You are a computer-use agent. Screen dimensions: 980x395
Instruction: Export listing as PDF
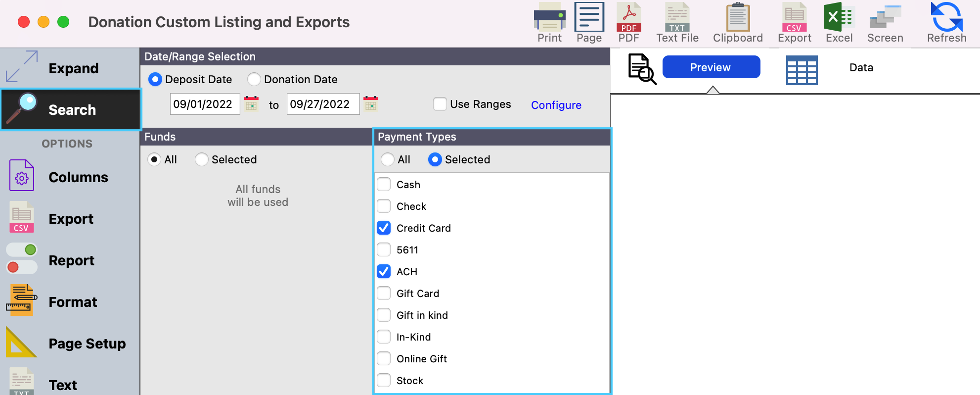point(628,18)
